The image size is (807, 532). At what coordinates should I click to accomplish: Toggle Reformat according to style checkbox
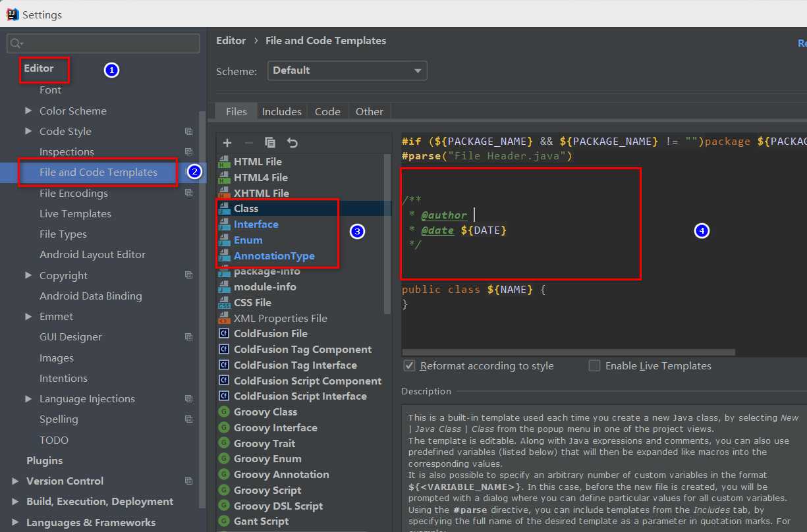pos(410,365)
